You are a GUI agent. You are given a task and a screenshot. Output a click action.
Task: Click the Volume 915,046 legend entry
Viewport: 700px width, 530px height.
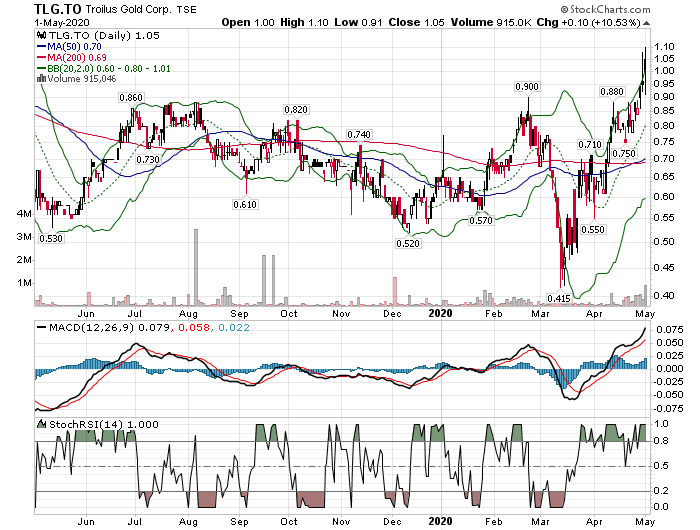82,79
